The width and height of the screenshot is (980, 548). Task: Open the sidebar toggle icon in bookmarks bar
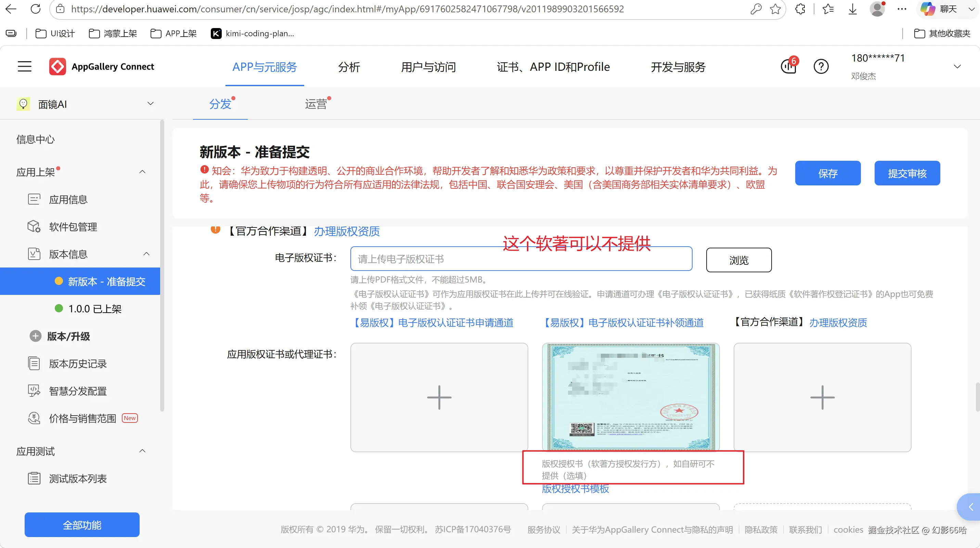[x=11, y=34]
